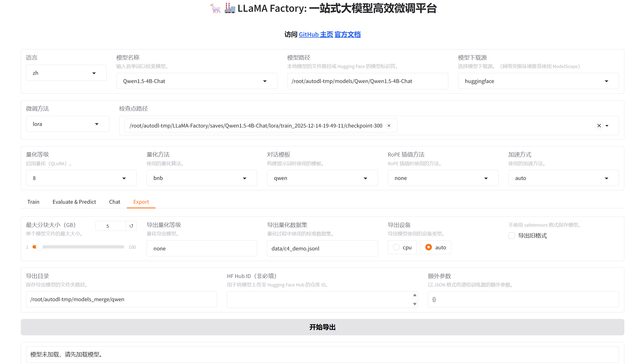Click the 开始导出 button
This screenshot has height=364, width=644.
tap(322, 327)
